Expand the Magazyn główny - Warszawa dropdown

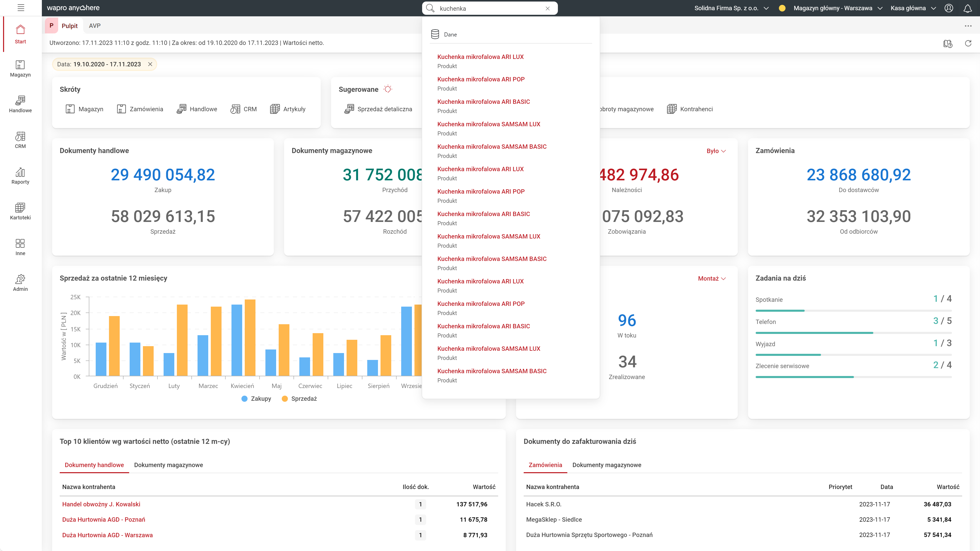click(837, 8)
